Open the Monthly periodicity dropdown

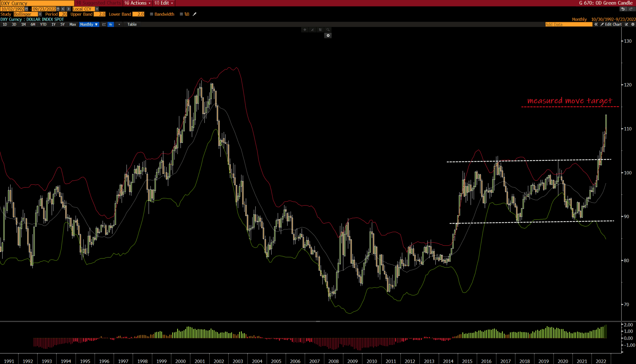pyautogui.click(x=89, y=24)
